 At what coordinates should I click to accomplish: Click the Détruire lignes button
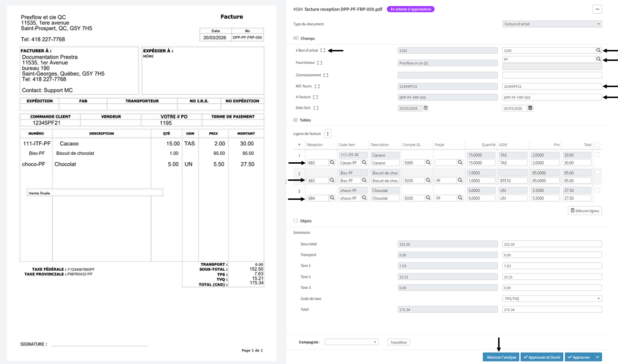(x=585, y=210)
